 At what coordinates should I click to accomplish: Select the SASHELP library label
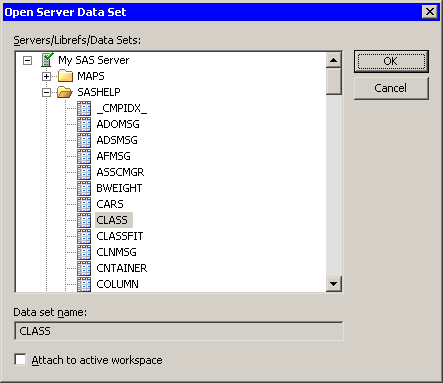pyautogui.click(x=99, y=92)
